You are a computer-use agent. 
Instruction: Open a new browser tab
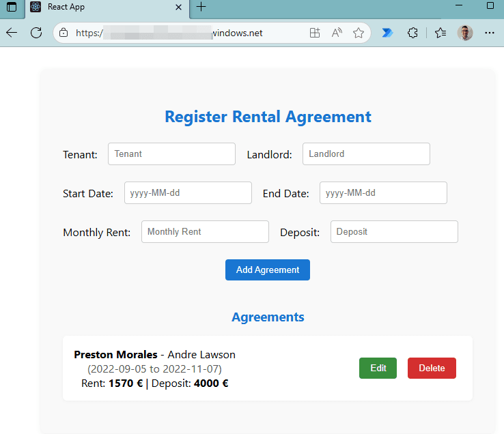[x=201, y=7]
